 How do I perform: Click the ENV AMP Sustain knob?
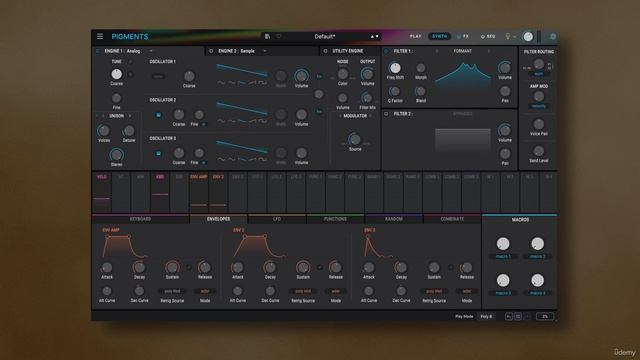(x=172, y=267)
